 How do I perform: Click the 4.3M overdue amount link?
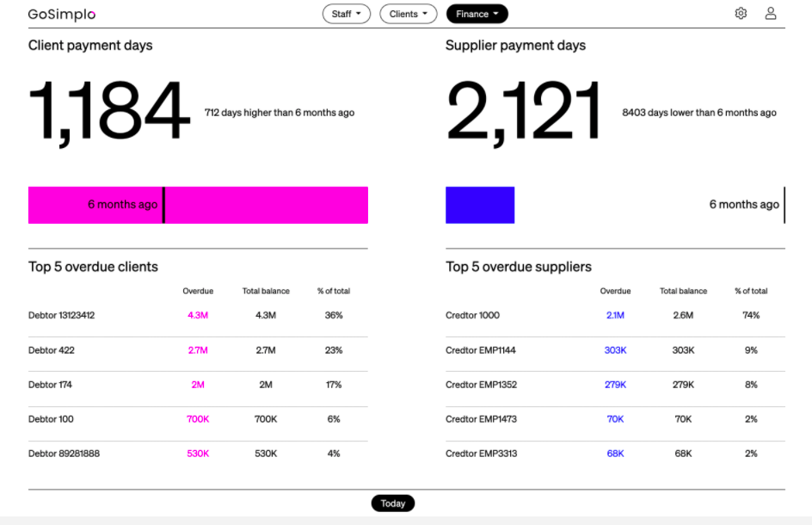point(198,315)
